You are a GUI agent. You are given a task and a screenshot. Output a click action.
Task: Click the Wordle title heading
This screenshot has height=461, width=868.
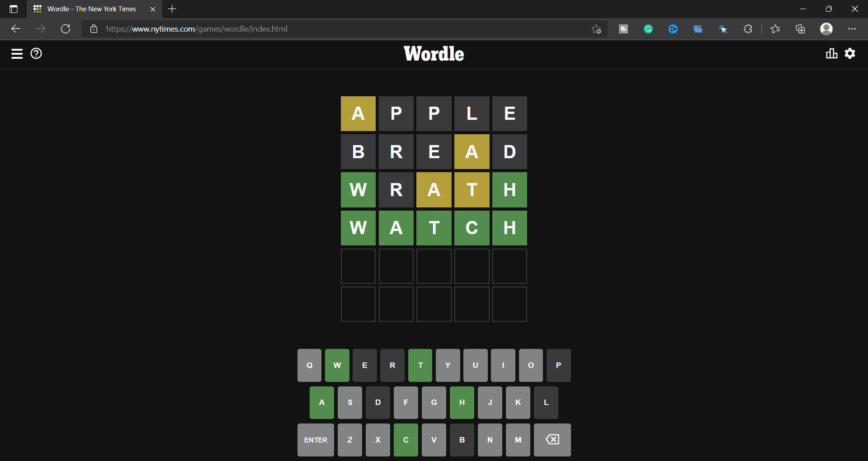[434, 54]
